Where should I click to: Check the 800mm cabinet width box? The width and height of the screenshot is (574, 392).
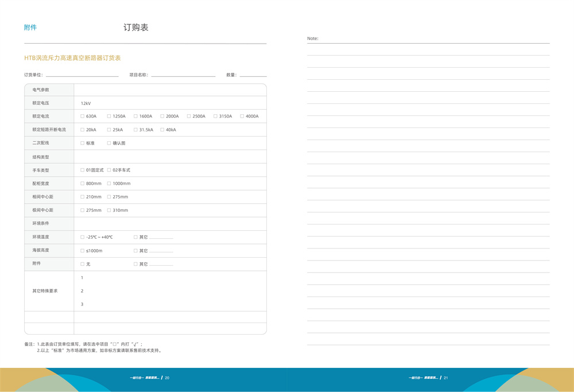(x=82, y=183)
